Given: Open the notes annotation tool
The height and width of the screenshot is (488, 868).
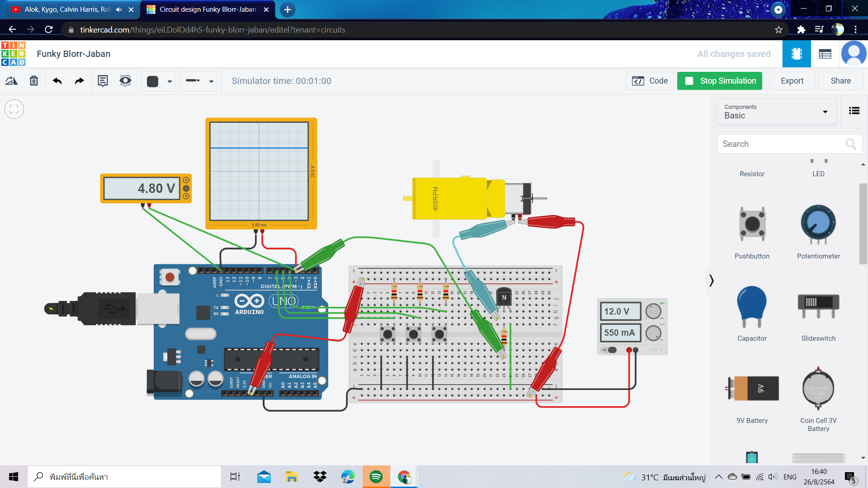Looking at the screenshot, I should [103, 81].
